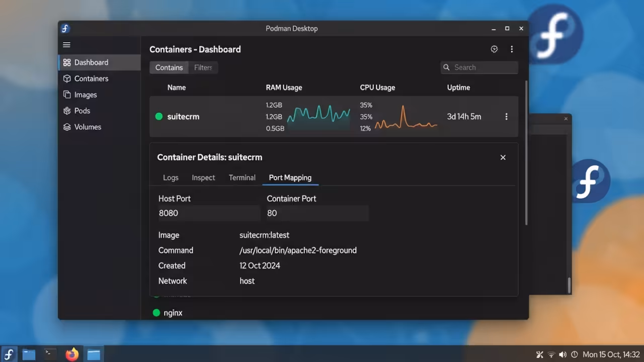Image resolution: width=644 pixels, height=362 pixels.
Task: Click the Network value host
Action: coord(247,281)
